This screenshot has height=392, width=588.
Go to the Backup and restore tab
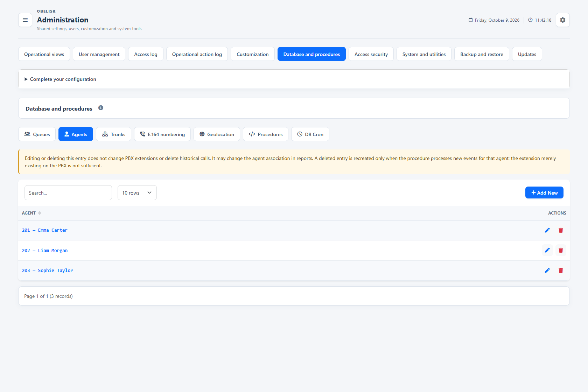coord(482,54)
